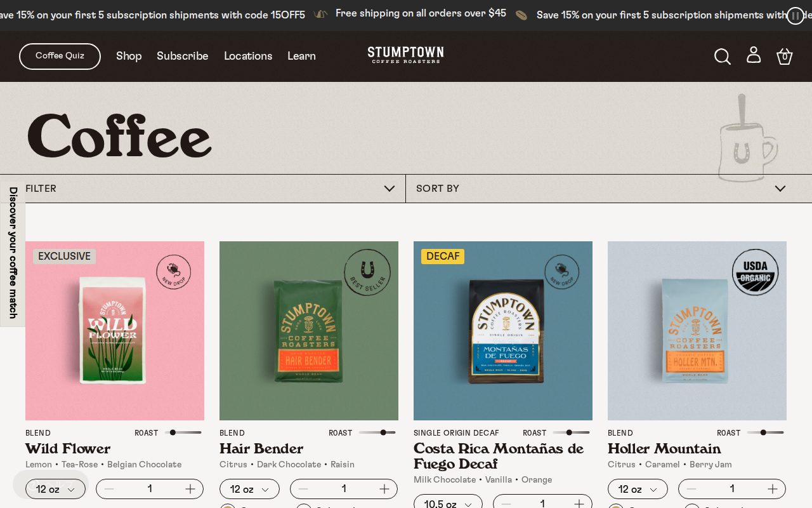Click the Holler Mountain quantity field
Viewport: 812px width, 508px height.
click(732, 489)
